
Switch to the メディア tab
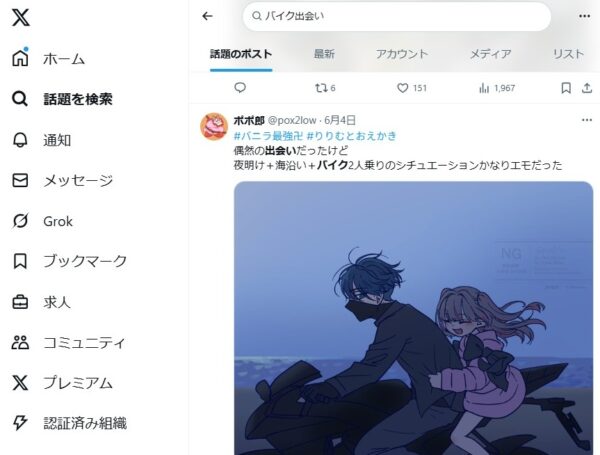coord(491,54)
